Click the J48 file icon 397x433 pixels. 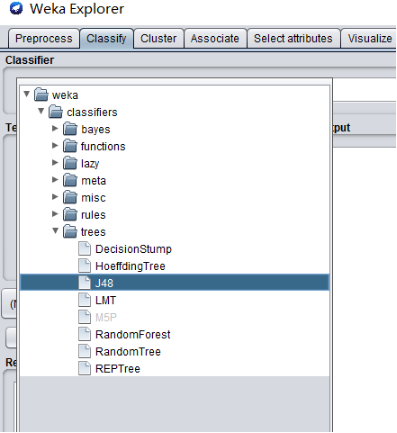click(84, 283)
